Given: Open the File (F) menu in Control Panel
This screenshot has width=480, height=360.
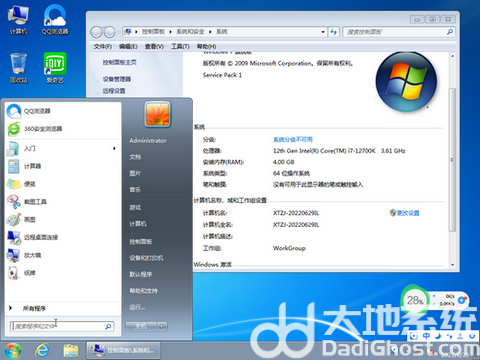Looking at the screenshot, I should point(102,46).
